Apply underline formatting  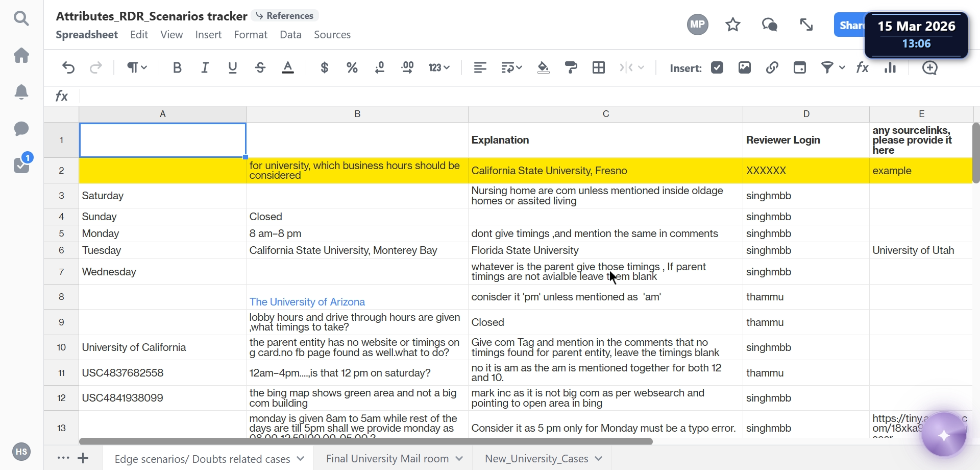tap(233, 67)
